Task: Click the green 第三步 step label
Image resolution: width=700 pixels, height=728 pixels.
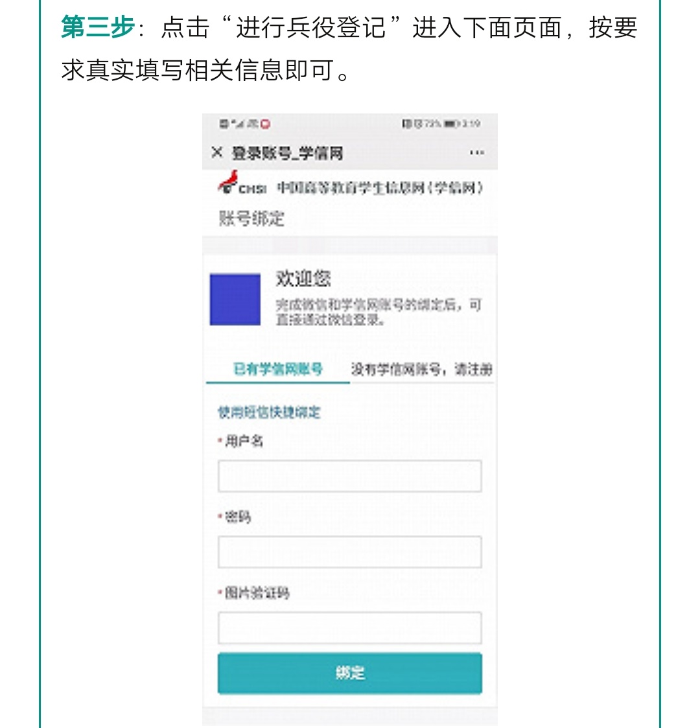Action: [x=98, y=28]
